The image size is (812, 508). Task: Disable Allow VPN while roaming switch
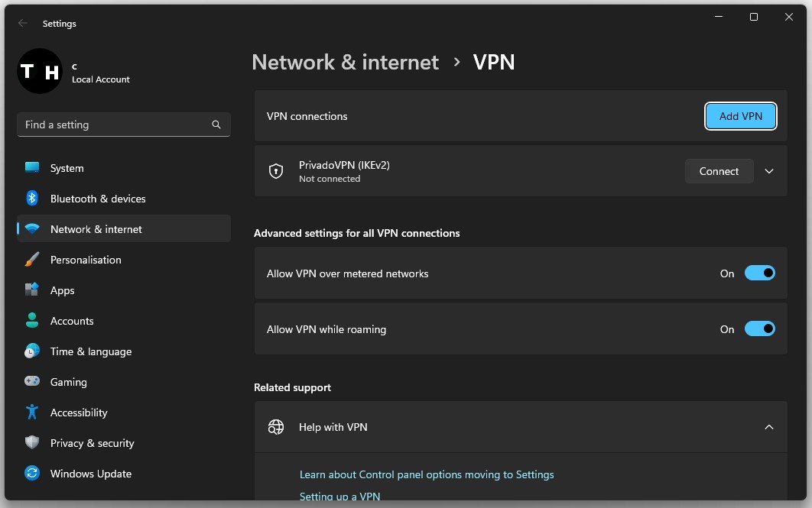point(760,329)
